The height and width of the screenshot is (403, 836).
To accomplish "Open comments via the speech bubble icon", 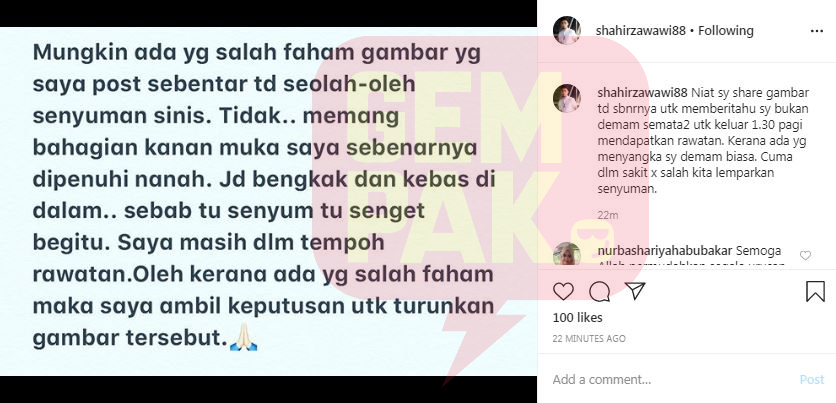I will click(599, 291).
